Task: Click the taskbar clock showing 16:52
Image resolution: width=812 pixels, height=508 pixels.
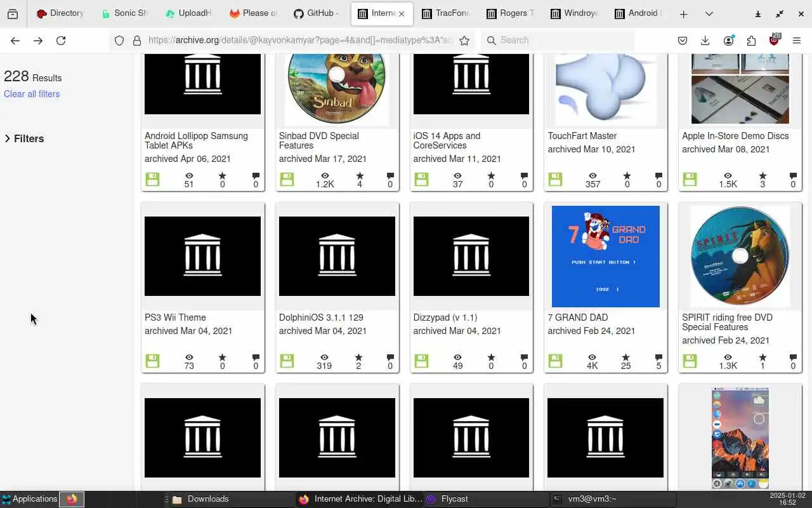Action: (x=787, y=499)
